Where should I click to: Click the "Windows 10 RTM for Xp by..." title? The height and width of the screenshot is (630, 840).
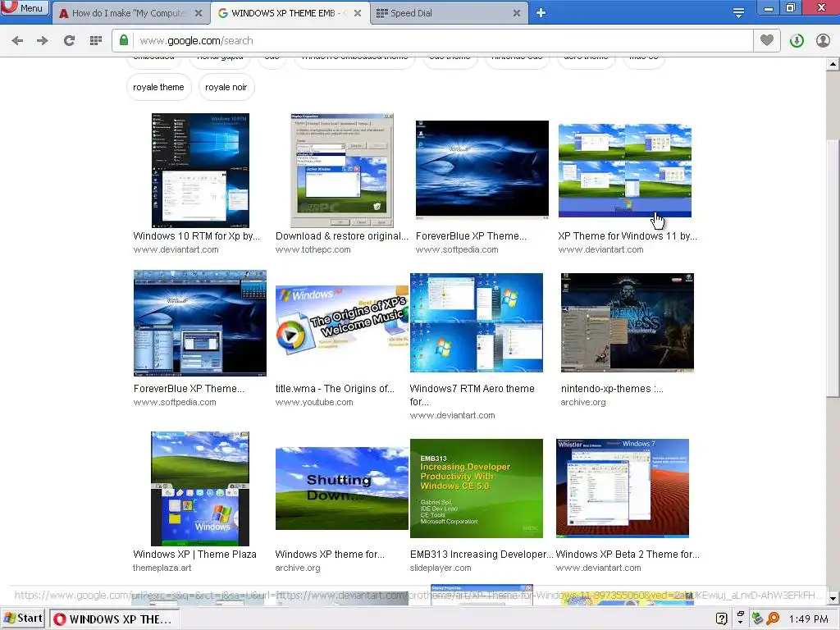(196, 236)
